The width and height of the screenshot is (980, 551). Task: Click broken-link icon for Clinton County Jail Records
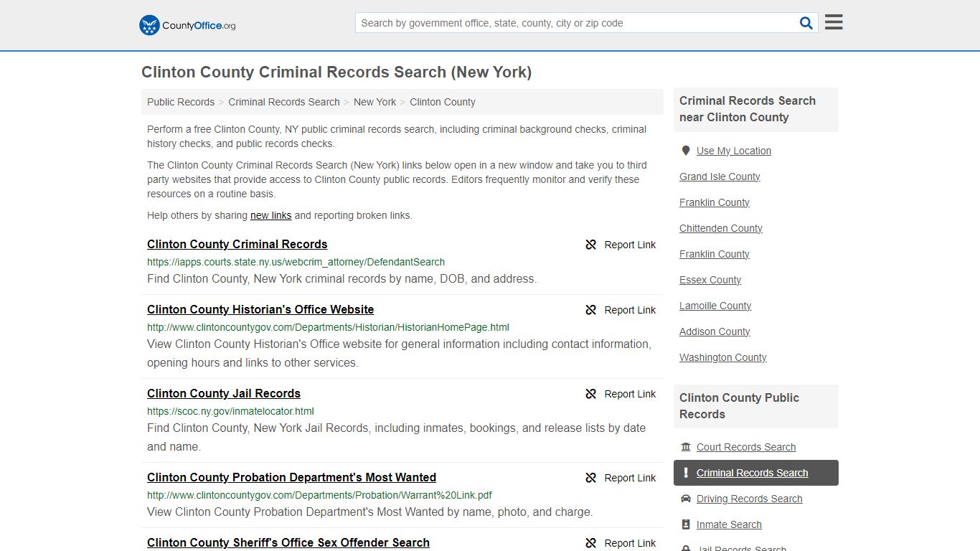tap(591, 394)
